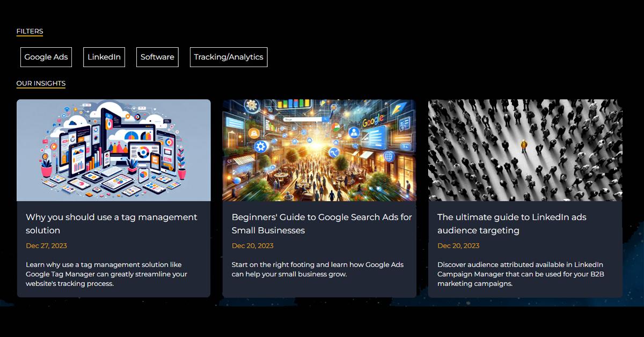644x337 pixels.
Task: Click the Google Tag Manager description text
Action: tap(106, 274)
